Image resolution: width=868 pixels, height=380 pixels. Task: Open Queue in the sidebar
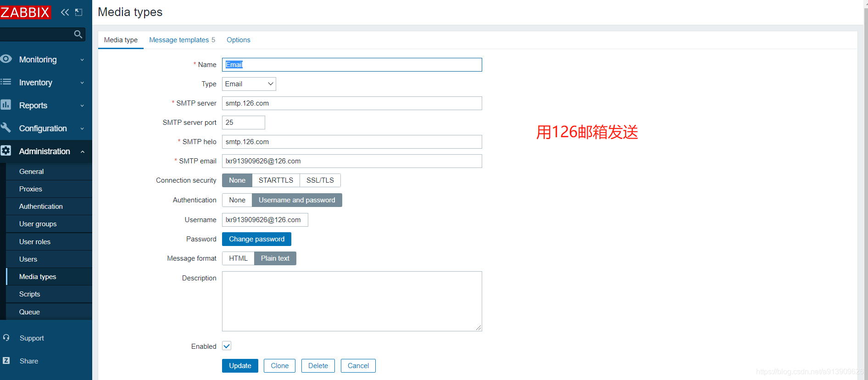tap(49, 312)
